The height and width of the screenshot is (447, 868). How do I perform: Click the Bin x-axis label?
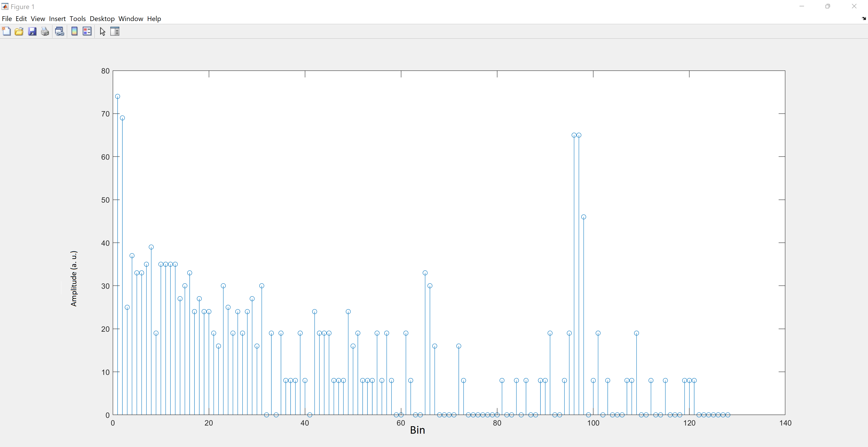click(x=417, y=430)
